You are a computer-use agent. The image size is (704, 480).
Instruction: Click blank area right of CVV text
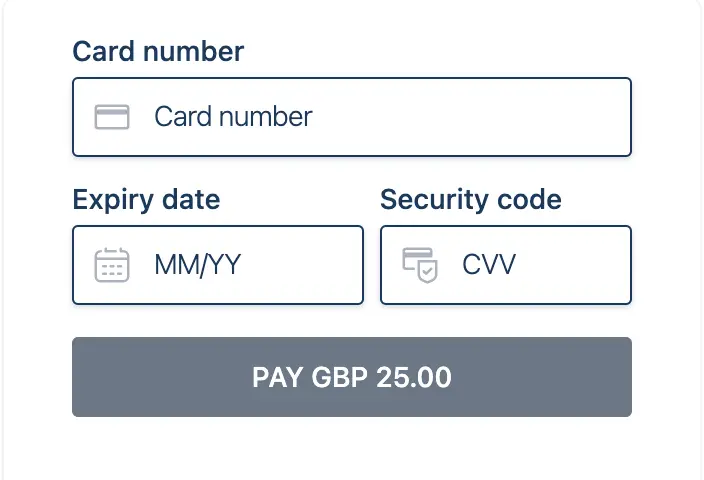click(x=572, y=265)
